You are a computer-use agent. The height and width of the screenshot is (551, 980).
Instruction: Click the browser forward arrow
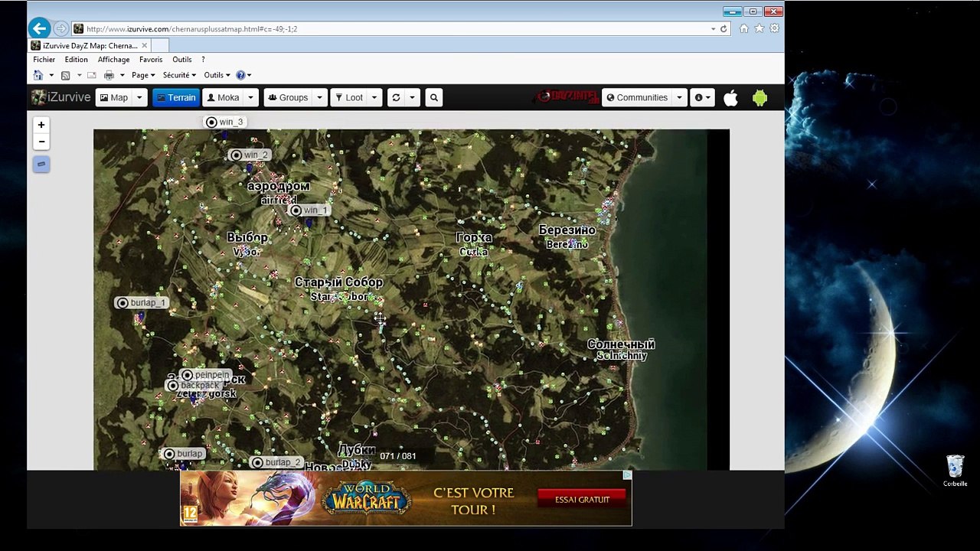pos(61,29)
